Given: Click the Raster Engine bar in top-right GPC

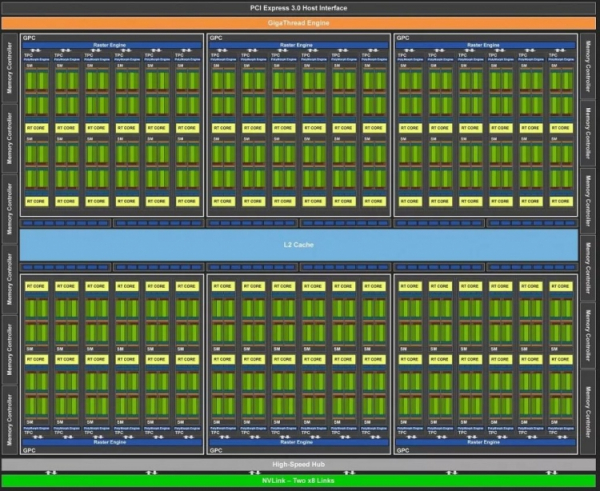Looking at the screenshot, I should [486, 46].
